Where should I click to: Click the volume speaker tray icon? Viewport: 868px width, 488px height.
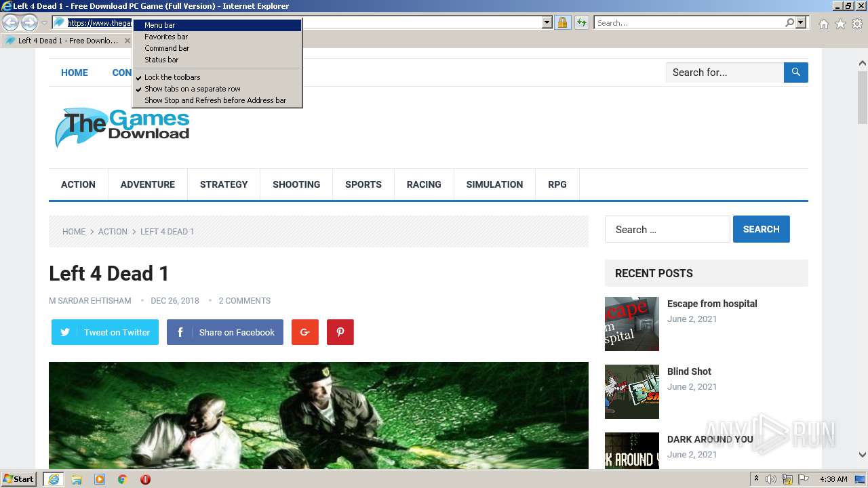(x=771, y=479)
